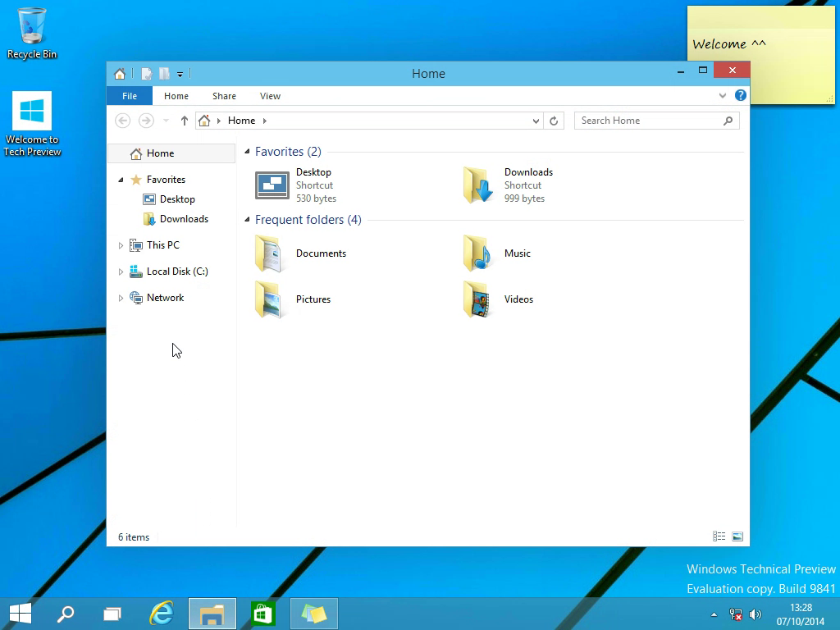Screen dimensions: 840x630
Task: Open Search from the taskbar
Action: 66,614
